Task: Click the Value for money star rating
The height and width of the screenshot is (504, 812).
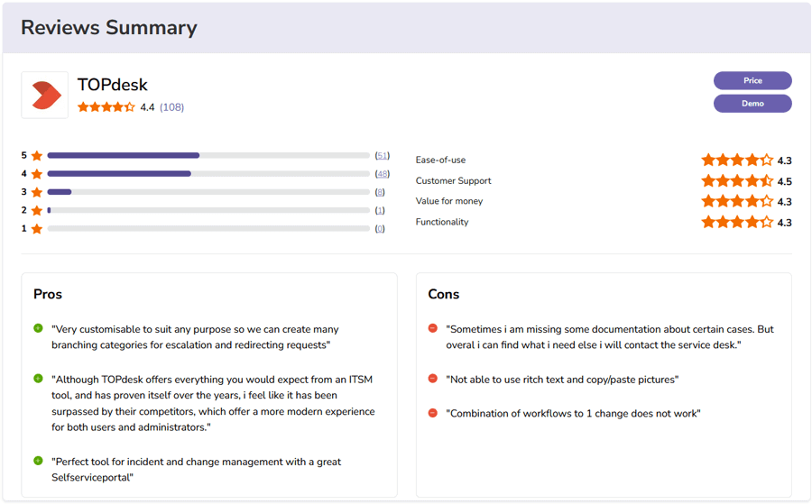Action: [737, 201]
